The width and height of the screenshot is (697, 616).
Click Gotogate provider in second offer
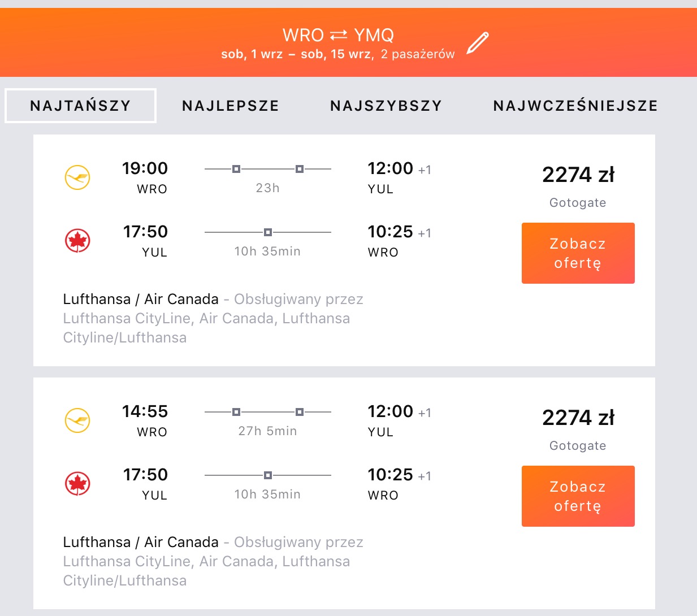point(578,446)
